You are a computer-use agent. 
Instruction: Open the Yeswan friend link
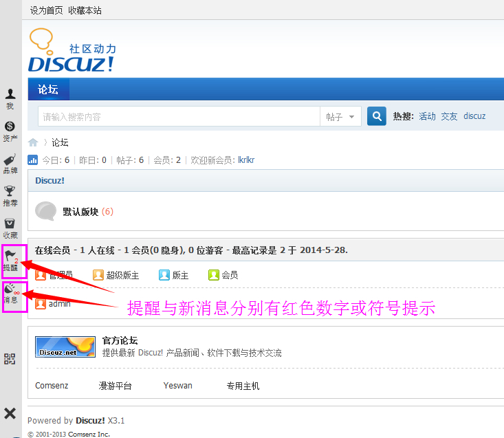tap(178, 385)
